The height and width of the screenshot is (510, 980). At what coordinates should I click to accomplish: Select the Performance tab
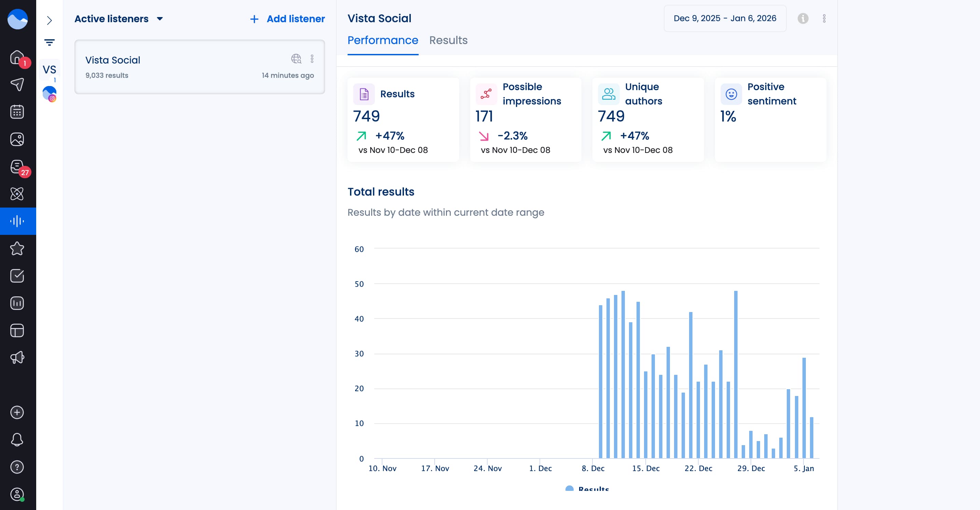coord(383,40)
